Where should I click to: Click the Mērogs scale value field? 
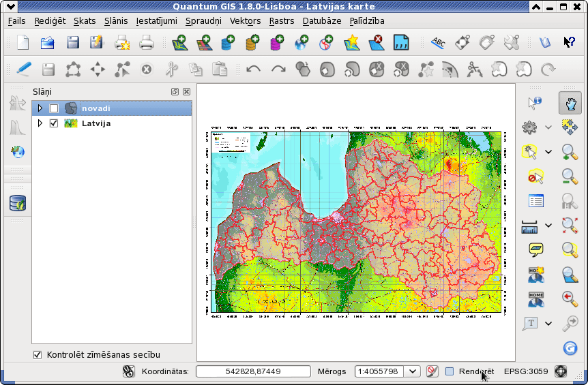coord(379,371)
